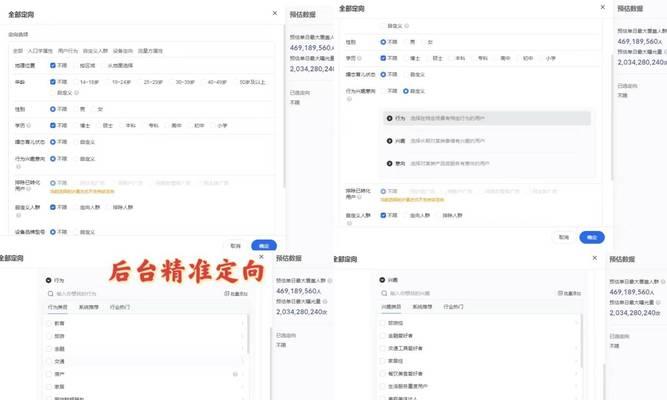Check 金融 in the 行为类目 list
The width and height of the screenshot is (667, 400).
(x=49, y=349)
